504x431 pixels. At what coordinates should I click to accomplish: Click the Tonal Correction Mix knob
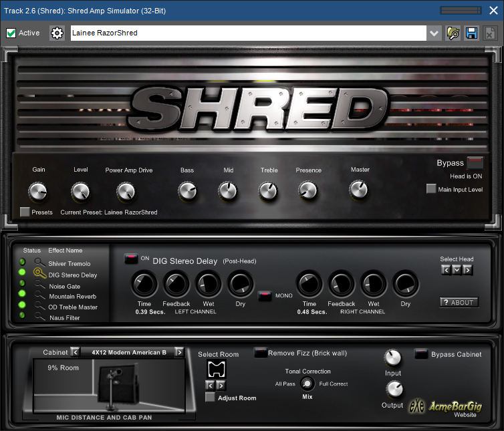click(307, 383)
